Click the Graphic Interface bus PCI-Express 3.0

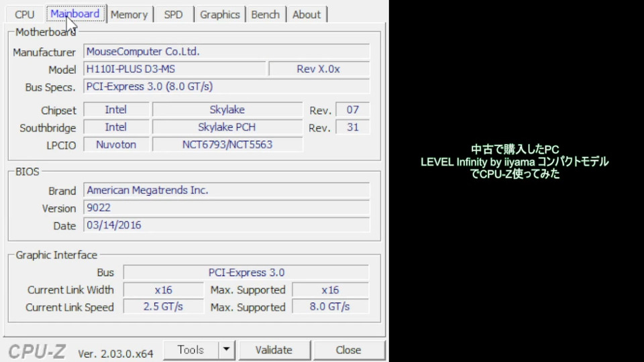[246, 273]
